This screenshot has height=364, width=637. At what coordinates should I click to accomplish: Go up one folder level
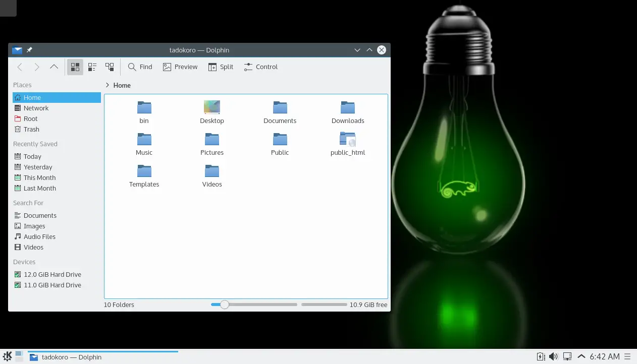coord(54,67)
